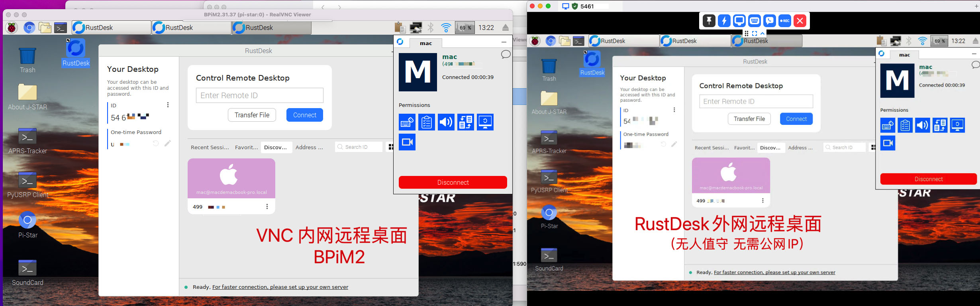Open chat bubble in VNC window connection panel
This screenshot has height=306, width=980.
pyautogui.click(x=506, y=55)
